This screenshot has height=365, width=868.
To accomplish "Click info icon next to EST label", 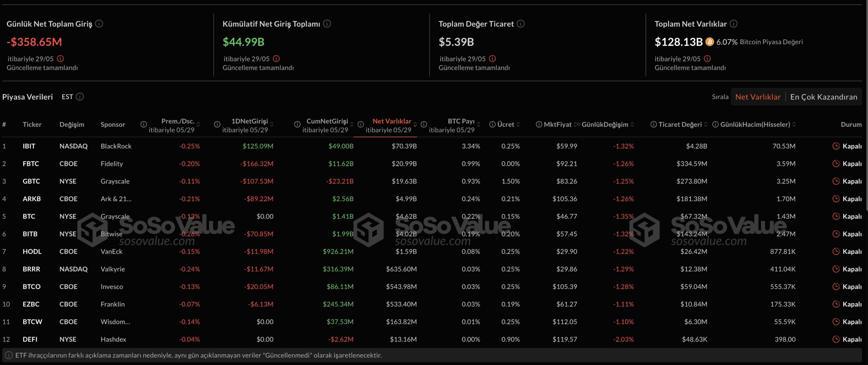I will (x=80, y=97).
